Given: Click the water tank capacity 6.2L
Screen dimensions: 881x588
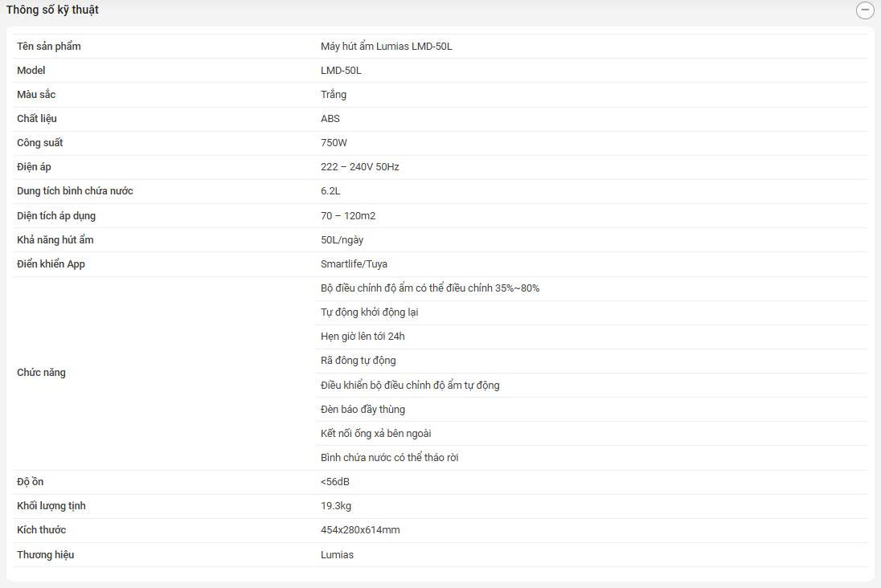Looking at the screenshot, I should tap(330, 191).
